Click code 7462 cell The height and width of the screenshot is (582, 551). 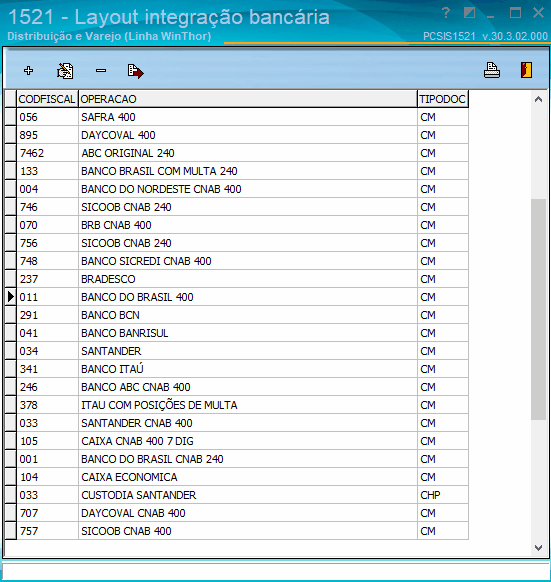click(x=48, y=153)
